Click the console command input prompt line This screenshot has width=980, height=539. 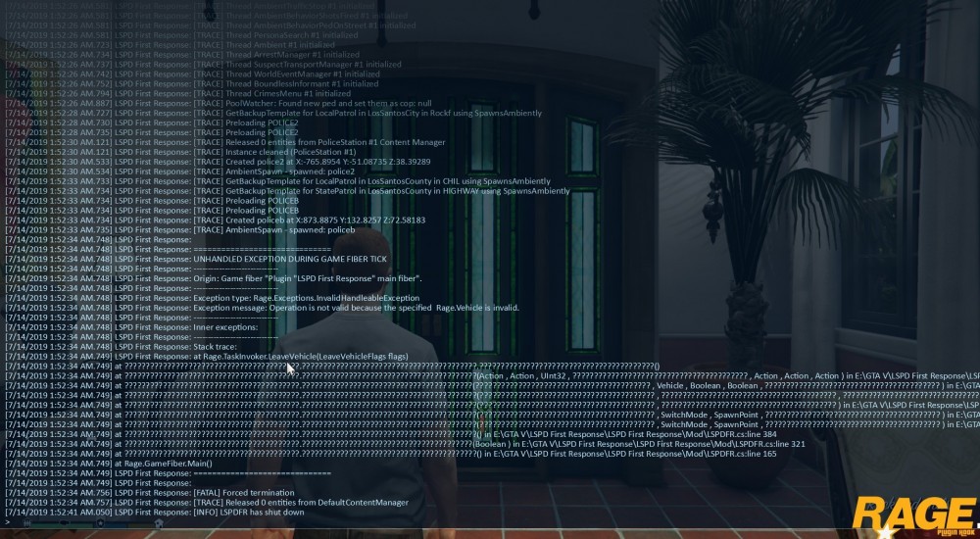click(x=490, y=522)
